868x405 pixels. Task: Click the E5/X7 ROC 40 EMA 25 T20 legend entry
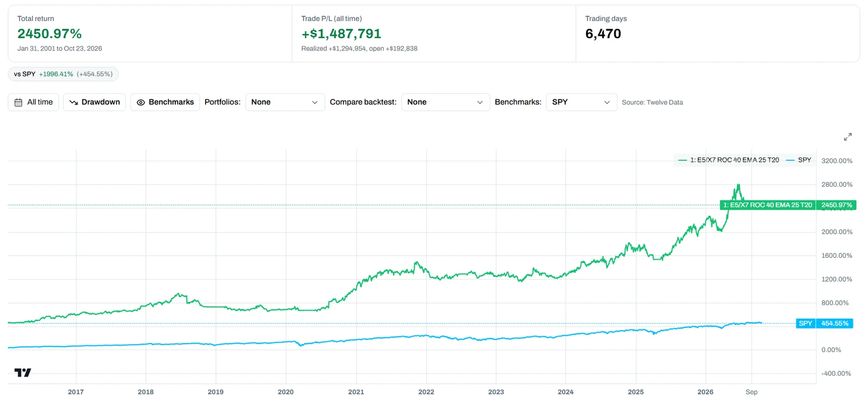tap(729, 160)
